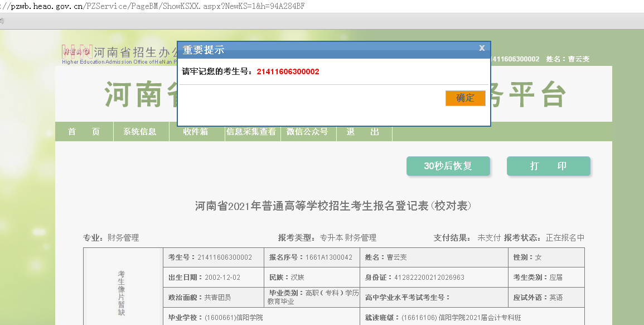
Task: Go to 收件箱 in the navigation bar
Action: tap(195, 132)
